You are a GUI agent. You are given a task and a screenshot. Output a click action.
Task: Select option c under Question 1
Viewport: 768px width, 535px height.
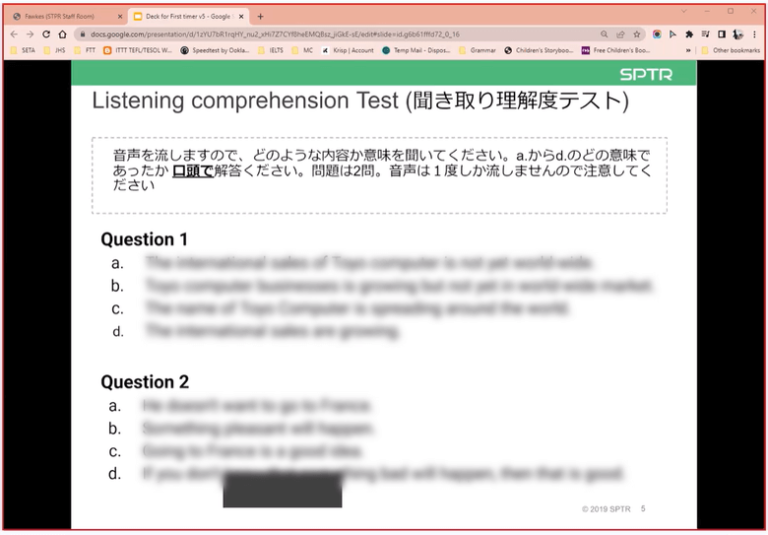click(340, 309)
